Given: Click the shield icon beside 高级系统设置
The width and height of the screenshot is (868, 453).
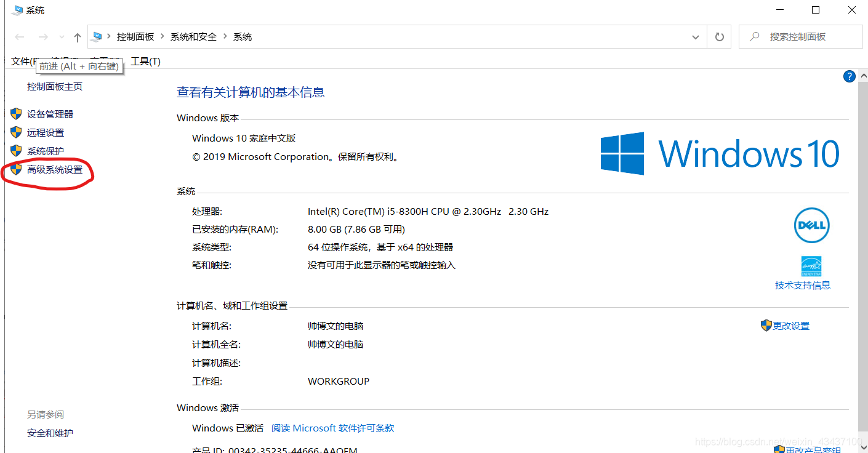Looking at the screenshot, I should tap(16, 169).
